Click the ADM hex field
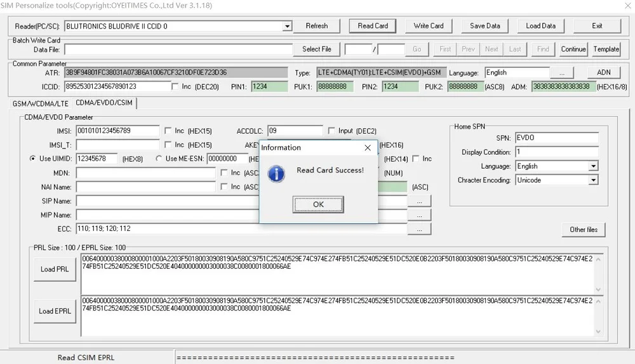The image size is (635, 364). pos(564,86)
